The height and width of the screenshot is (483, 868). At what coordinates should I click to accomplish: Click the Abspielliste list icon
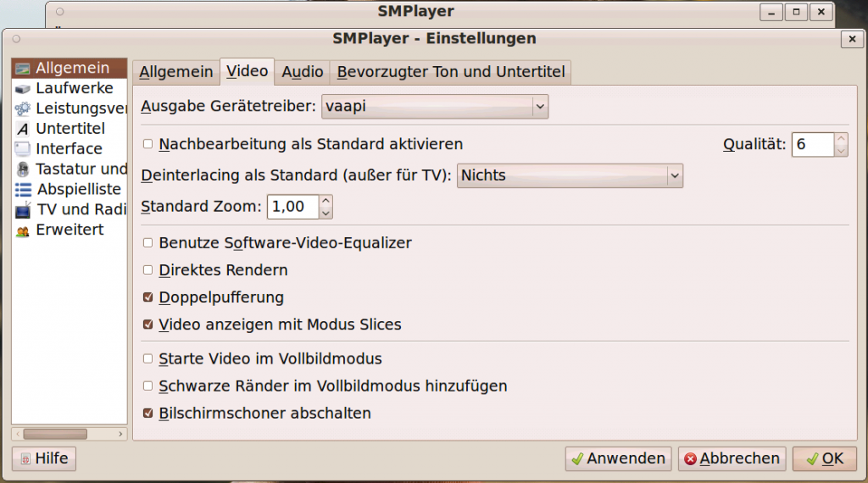coord(23,190)
